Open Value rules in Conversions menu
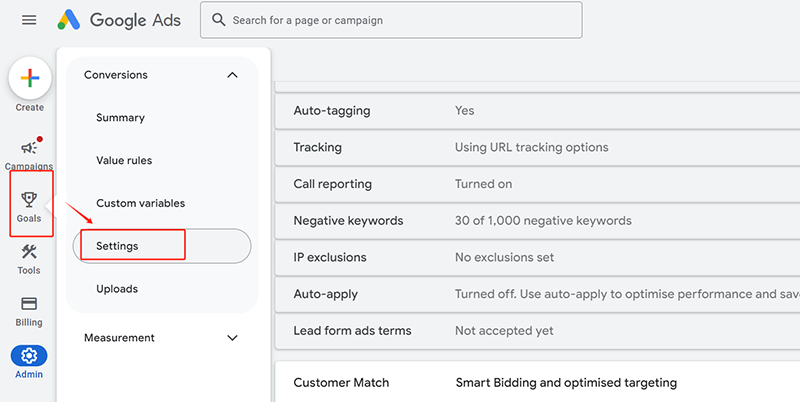 pyautogui.click(x=124, y=161)
